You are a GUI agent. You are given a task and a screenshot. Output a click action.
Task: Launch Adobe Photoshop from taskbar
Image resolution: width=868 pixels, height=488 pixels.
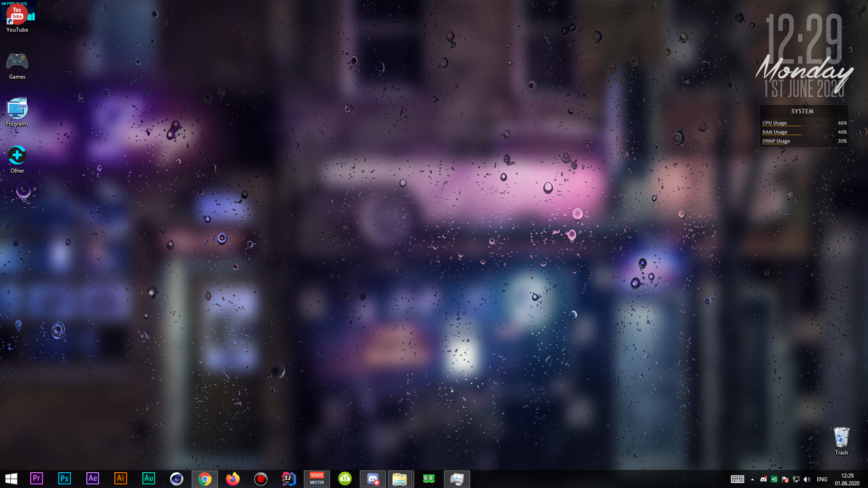pyautogui.click(x=64, y=479)
